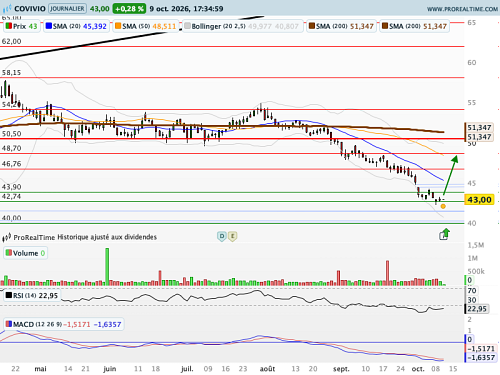Click the red-green Prix color swatch
This screenshot has height=375, width=500.
click(x=9, y=26)
